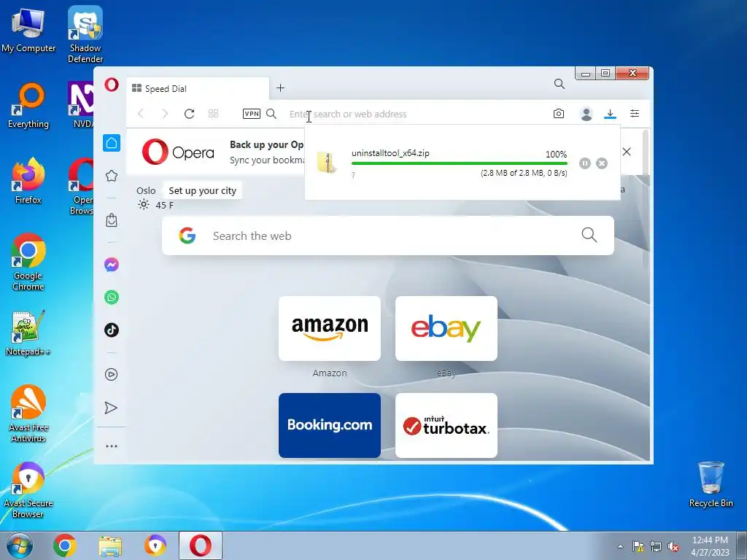Select the Avast Free Antivirus desktop shortcut
The image size is (747, 560).
click(28, 414)
